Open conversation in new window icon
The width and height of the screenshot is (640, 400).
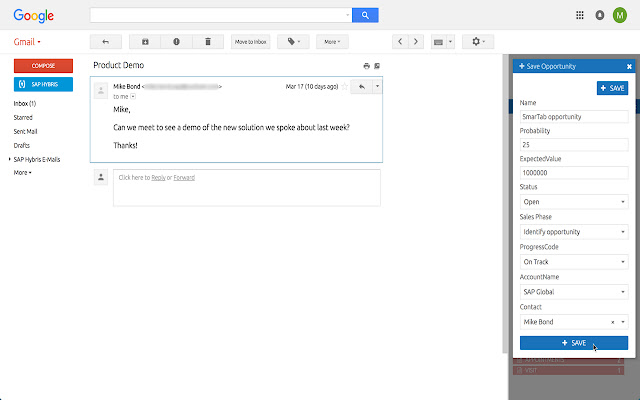[x=377, y=66]
